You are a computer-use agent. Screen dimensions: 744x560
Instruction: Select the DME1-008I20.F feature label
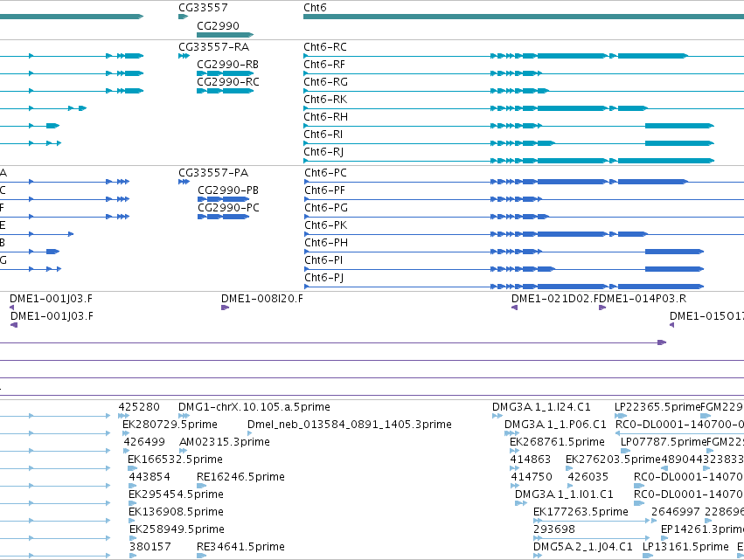coord(262,299)
